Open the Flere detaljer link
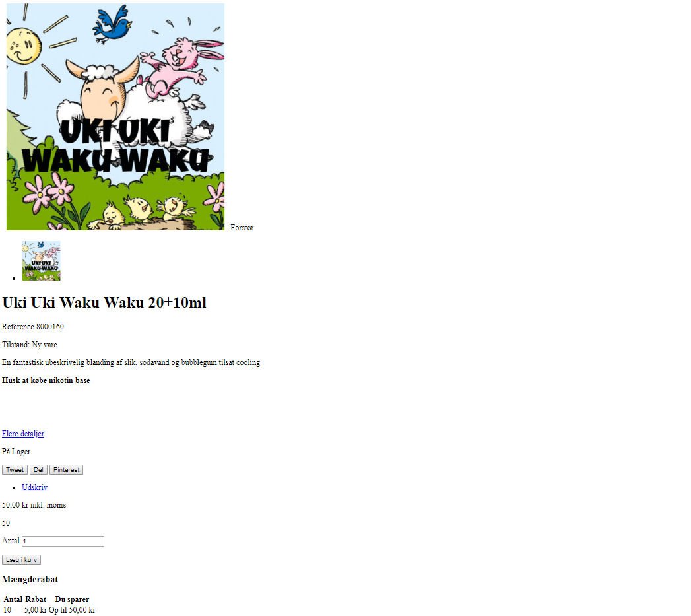Screen dimensions: 691x616 coord(23,434)
